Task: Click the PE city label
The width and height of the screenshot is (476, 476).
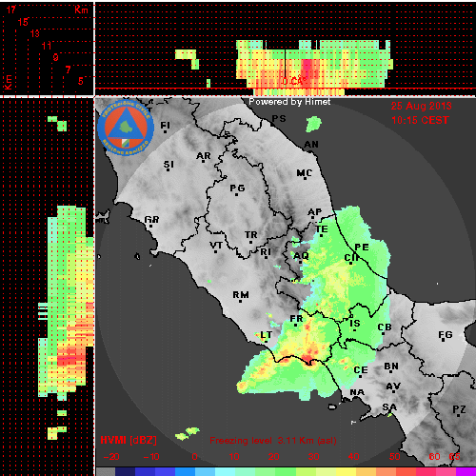Action: [362, 248]
